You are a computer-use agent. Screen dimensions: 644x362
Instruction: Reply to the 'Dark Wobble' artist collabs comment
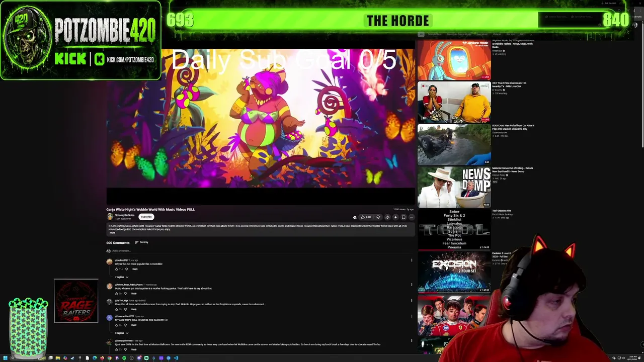pyautogui.click(x=134, y=309)
